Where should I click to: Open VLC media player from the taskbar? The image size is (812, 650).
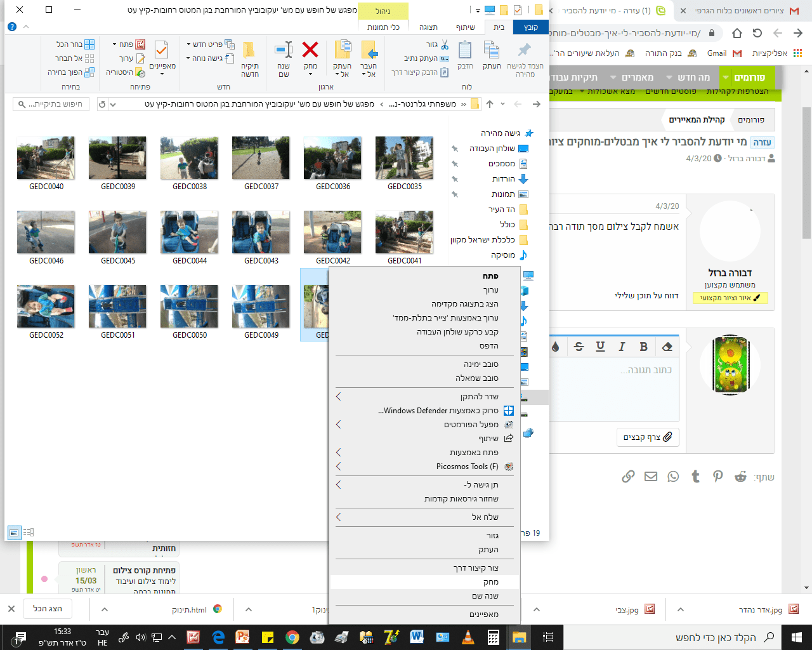468,637
